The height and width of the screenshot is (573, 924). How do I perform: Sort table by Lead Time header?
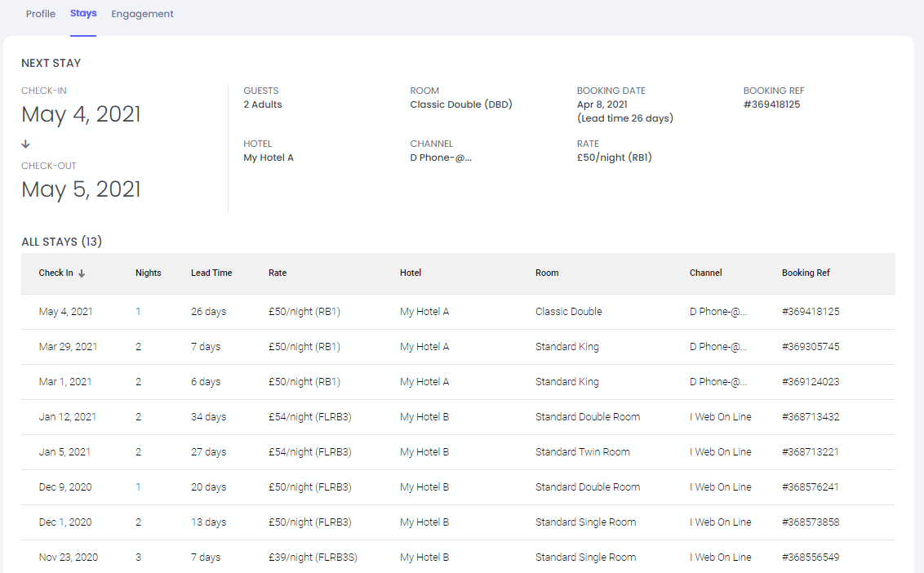[x=211, y=273]
